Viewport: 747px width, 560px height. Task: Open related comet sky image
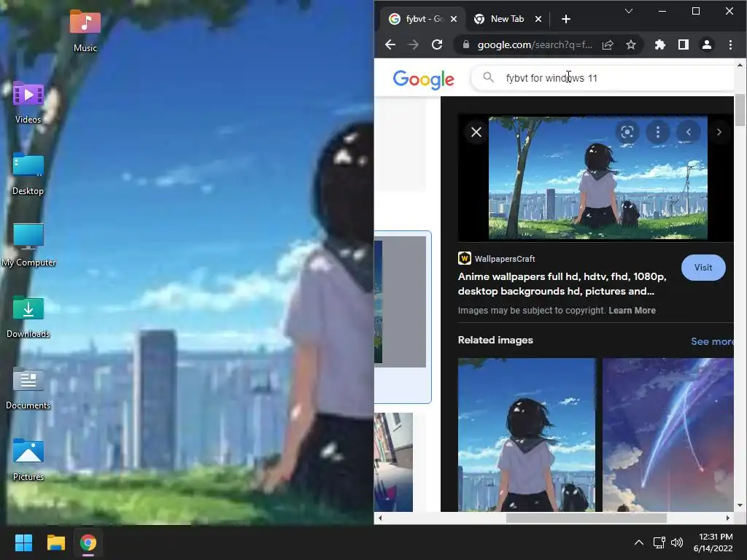point(668,435)
